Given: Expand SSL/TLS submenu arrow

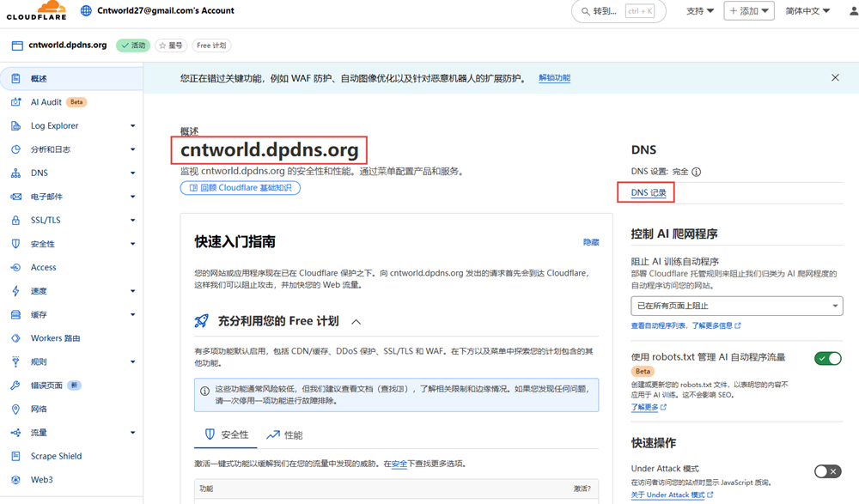Looking at the screenshot, I should click(x=132, y=220).
